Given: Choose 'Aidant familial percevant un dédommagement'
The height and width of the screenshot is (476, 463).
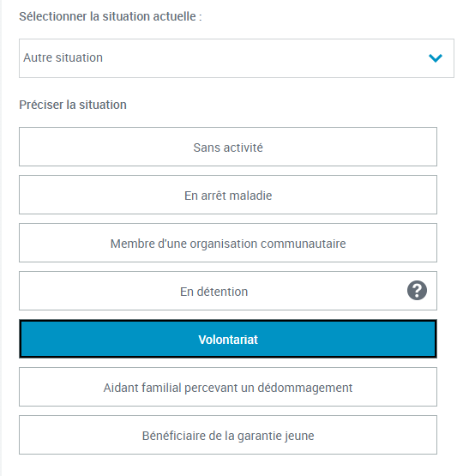Looking at the screenshot, I should [228, 387].
